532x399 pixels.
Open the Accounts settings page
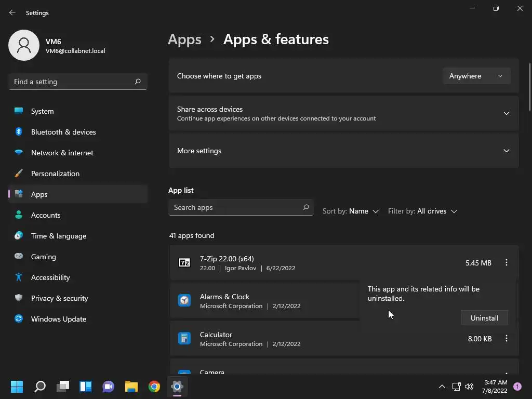pyautogui.click(x=78, y=215)
